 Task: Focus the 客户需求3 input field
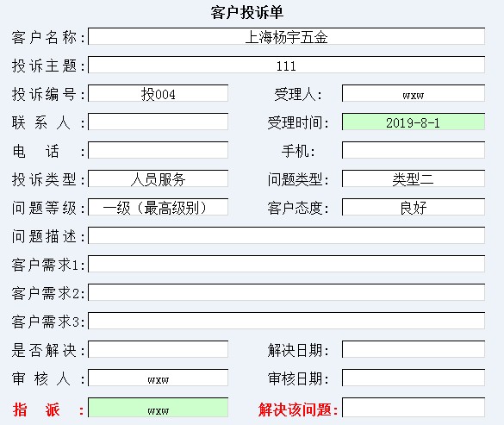click(x=286, y=321)
